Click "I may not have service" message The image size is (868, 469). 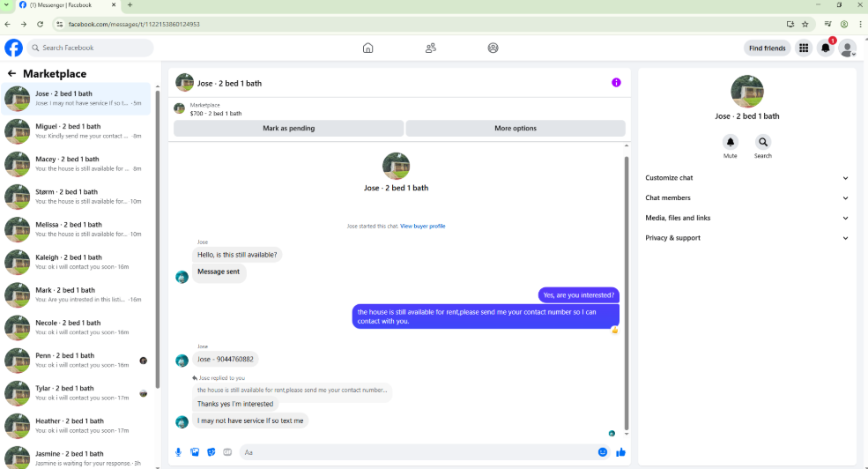click(x=250, y=421)
